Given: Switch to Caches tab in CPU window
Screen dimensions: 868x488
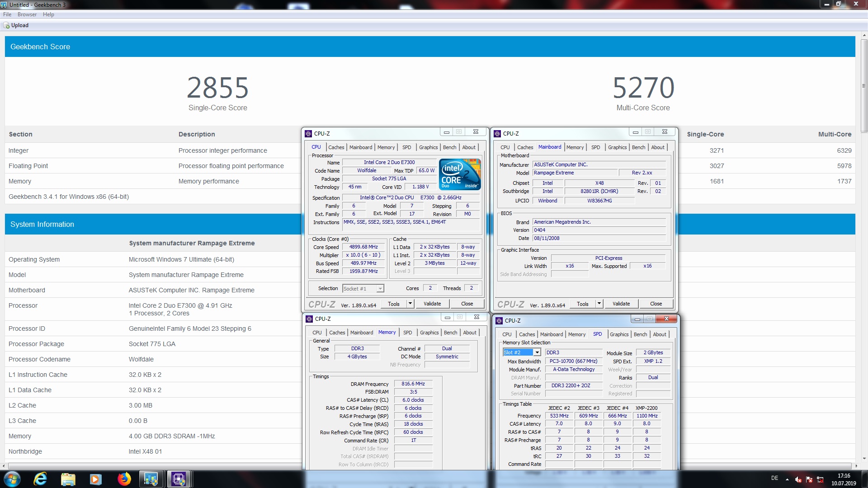Looking at the screenshot, I should (x=336, y=147).
